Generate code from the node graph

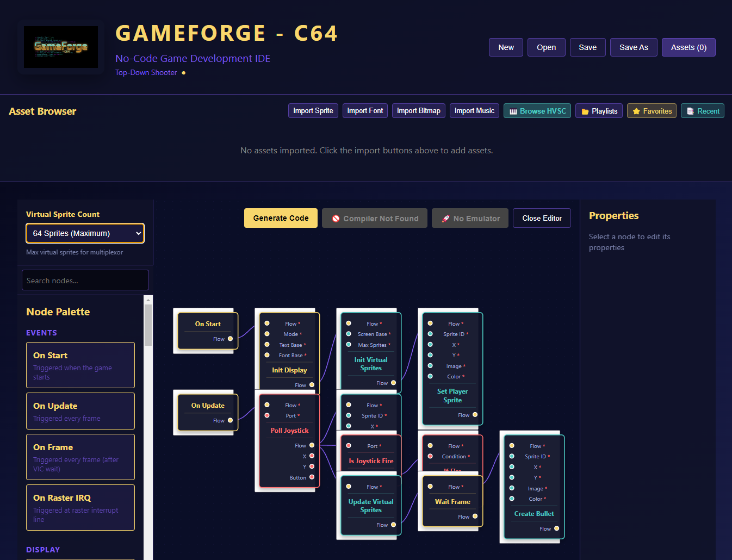281,218
